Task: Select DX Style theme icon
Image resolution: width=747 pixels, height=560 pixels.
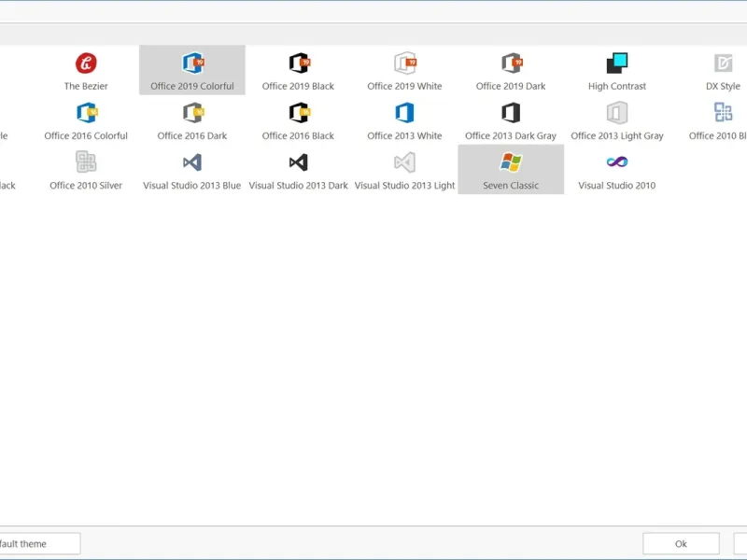Action: point(723,63)
